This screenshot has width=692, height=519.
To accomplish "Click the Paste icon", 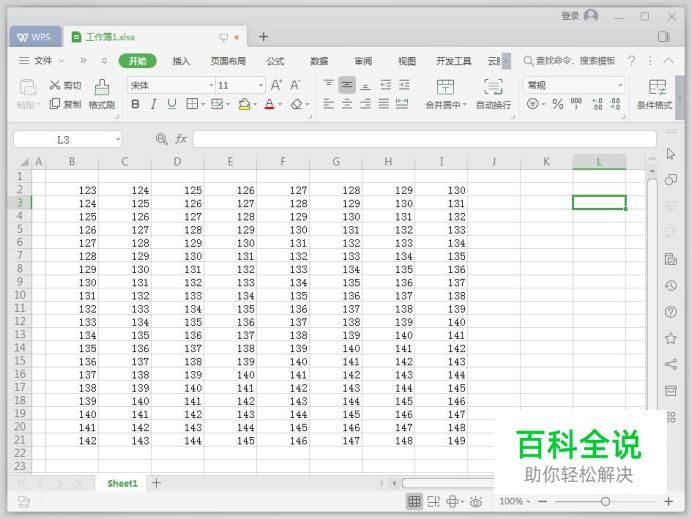I will [x=28, y=87].
